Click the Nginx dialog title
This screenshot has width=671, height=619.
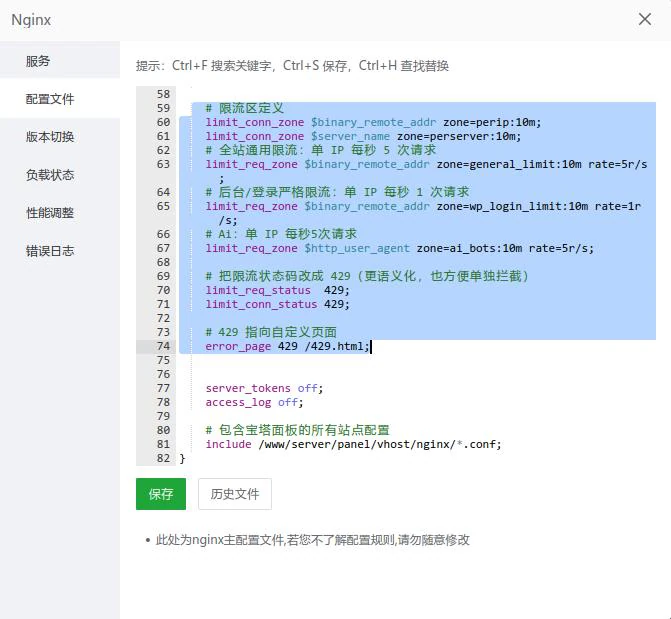[x=31, y=20]
